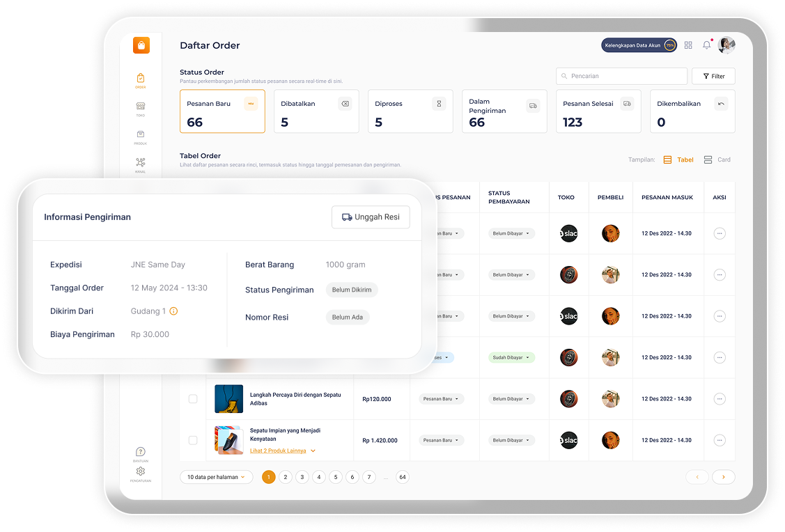Image resolution: width=785 pixels, height=532 pixels.
Task: Tick checkbox for Sepatu Adibas product row
Action: point(193,399)
